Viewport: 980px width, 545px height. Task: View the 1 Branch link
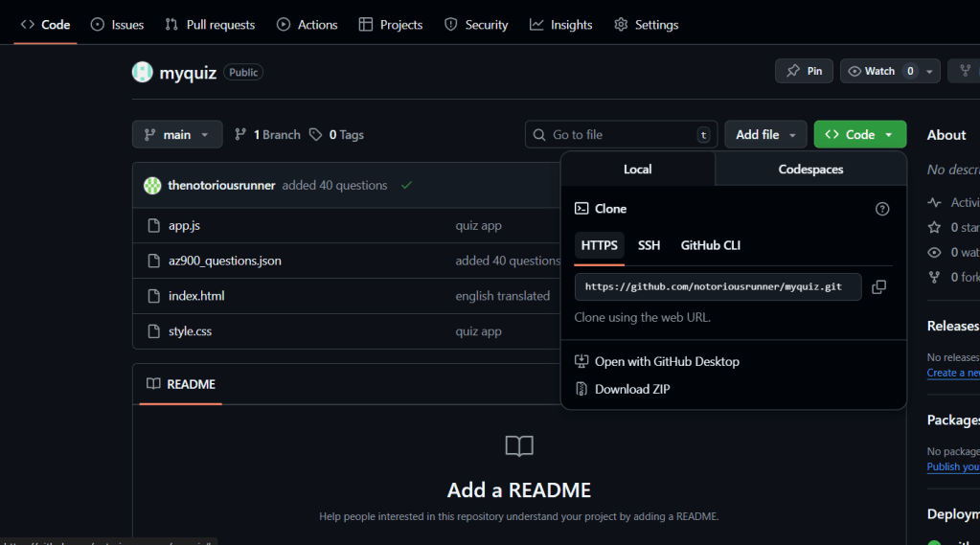[x=267, y=134]
